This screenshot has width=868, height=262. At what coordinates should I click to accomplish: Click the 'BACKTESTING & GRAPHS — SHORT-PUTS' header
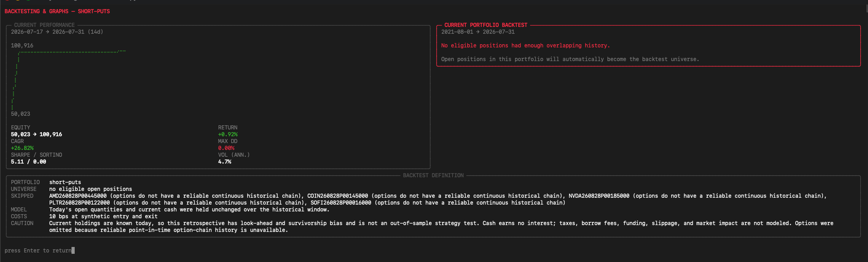tap(57, 11)
